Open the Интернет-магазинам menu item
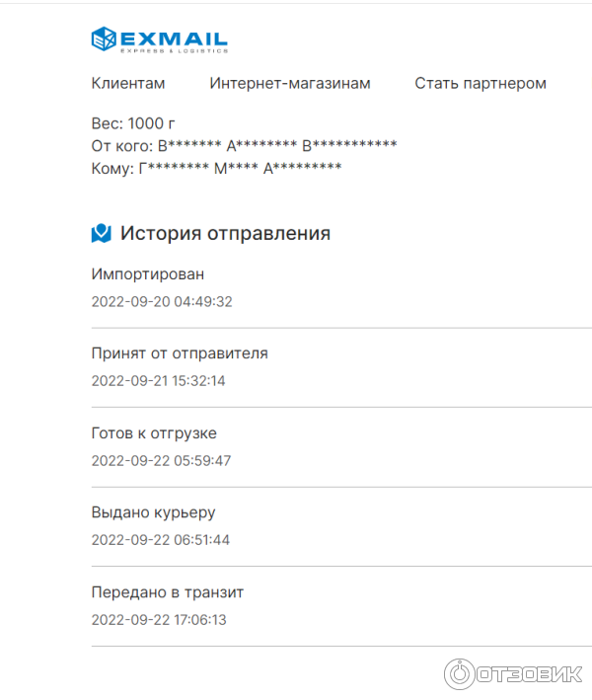The height and width of the screenshot is (700, 592). pos(290,84)
